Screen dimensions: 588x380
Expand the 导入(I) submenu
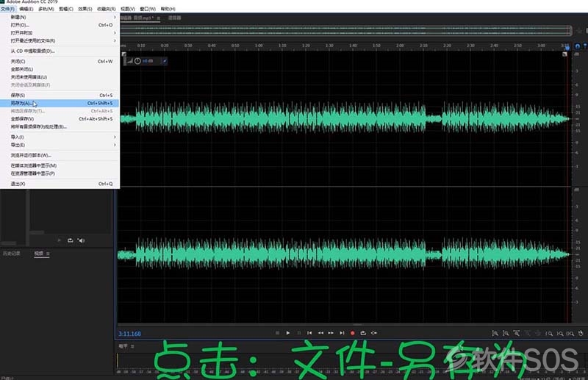(x=60, y=137)
